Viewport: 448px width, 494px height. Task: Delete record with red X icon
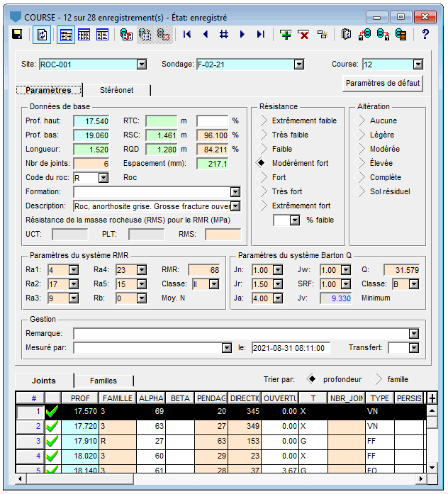click(x=303, y=34)
